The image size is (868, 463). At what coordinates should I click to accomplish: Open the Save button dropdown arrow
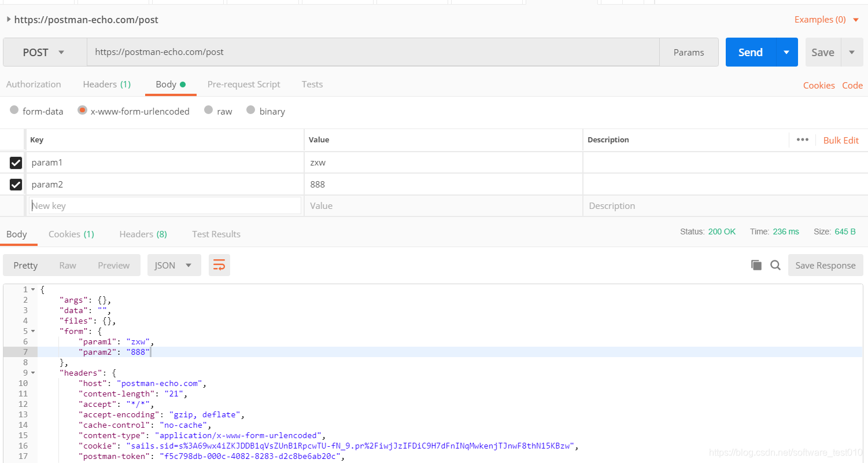point(852,52)
